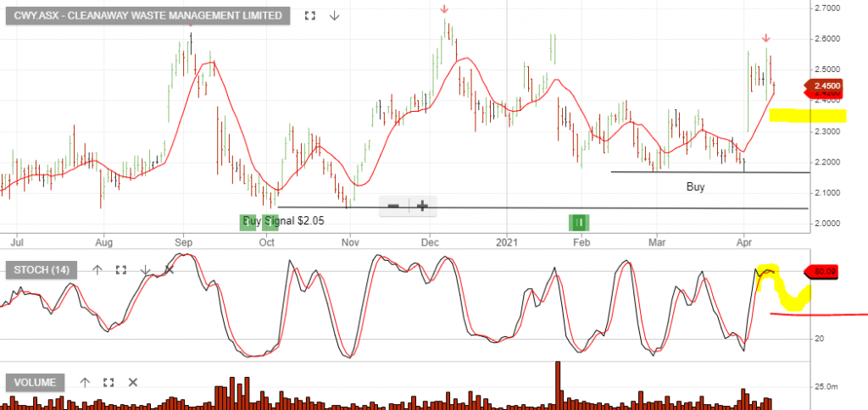Move the STOCH (14) panel down

145,270
